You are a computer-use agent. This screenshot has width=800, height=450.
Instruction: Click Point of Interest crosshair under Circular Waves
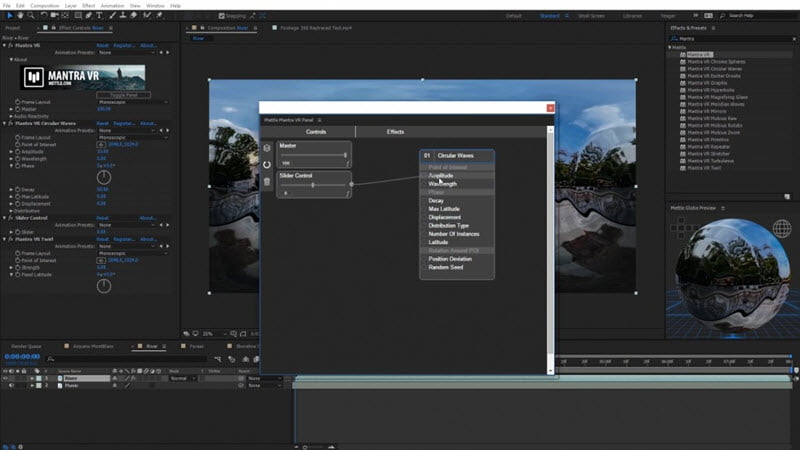[x=101, y=144]
